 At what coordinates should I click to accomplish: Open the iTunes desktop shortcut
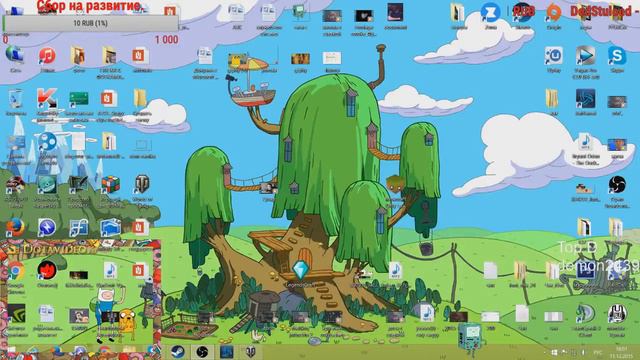(47, 56)
